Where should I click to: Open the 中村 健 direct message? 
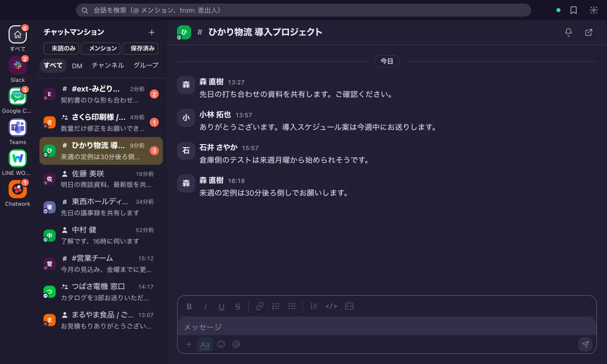[x=101, y=236]
